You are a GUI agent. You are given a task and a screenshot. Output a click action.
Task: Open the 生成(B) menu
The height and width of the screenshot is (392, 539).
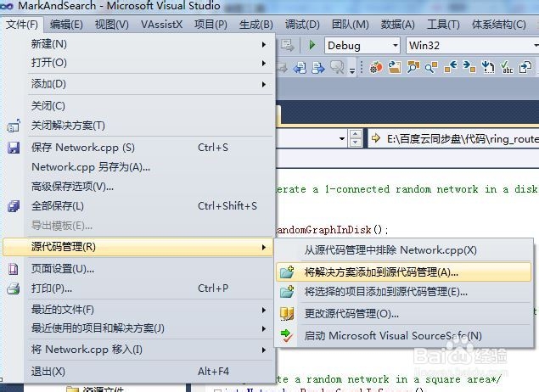[x=256, y=25]
